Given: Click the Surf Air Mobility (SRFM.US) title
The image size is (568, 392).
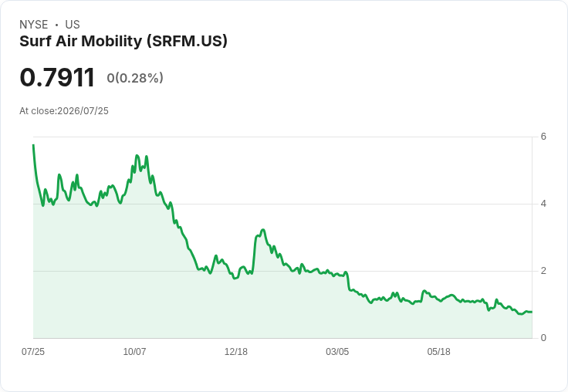Looking at the screenshot, I should click(x=123, y=41).
